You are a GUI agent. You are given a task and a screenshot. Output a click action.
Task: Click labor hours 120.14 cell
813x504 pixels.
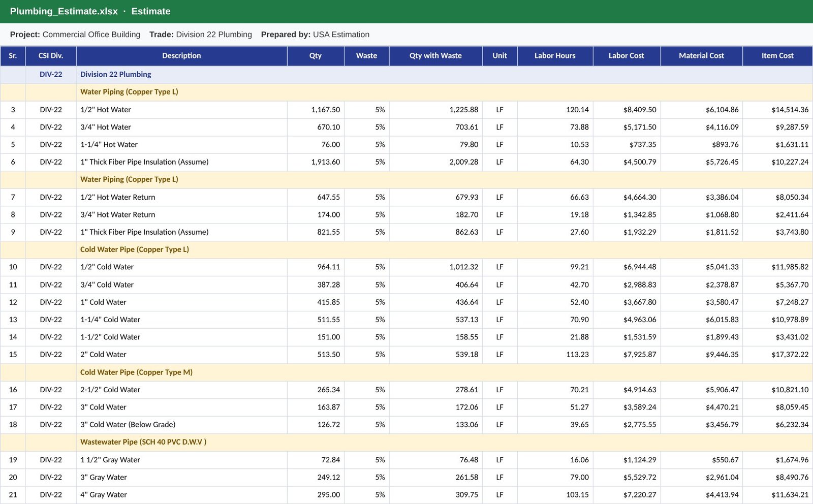[555, 110]
